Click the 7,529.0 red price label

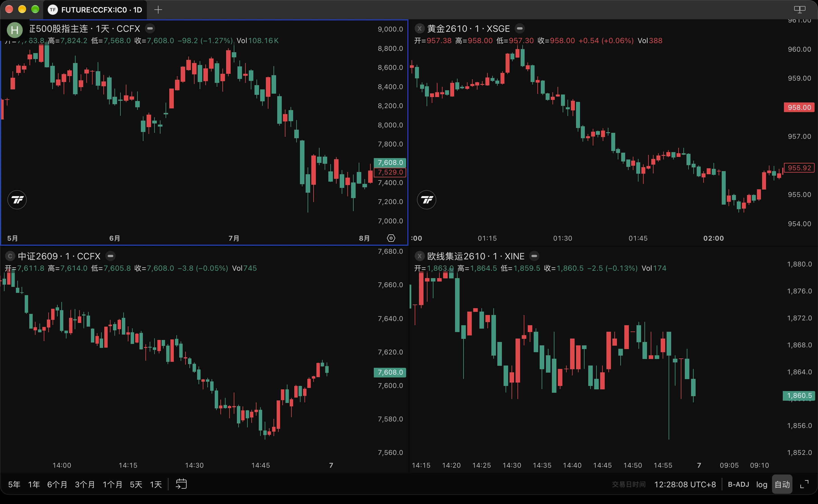[390, 172]
